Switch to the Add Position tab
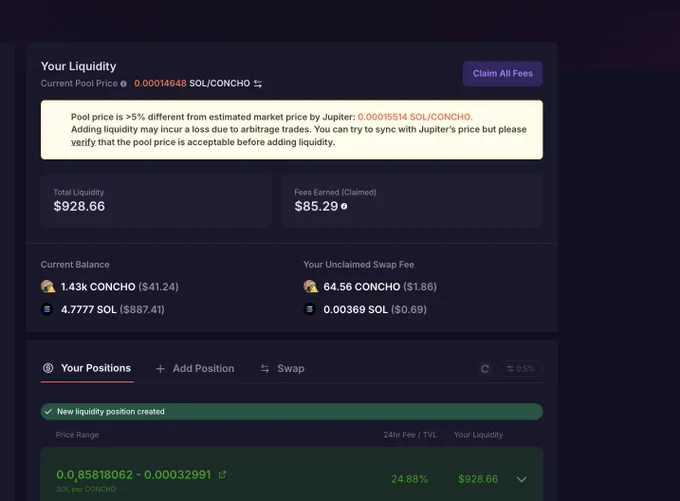 [x=195, y=368]
